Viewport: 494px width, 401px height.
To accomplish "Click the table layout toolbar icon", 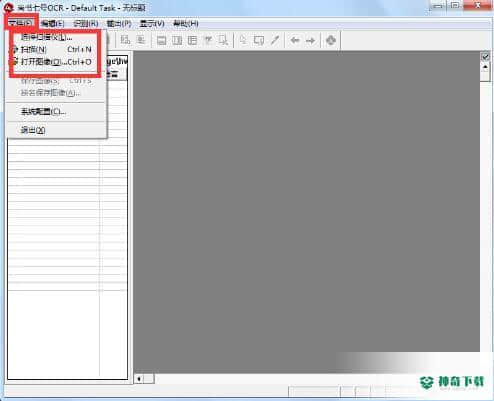I will (192, 40).
